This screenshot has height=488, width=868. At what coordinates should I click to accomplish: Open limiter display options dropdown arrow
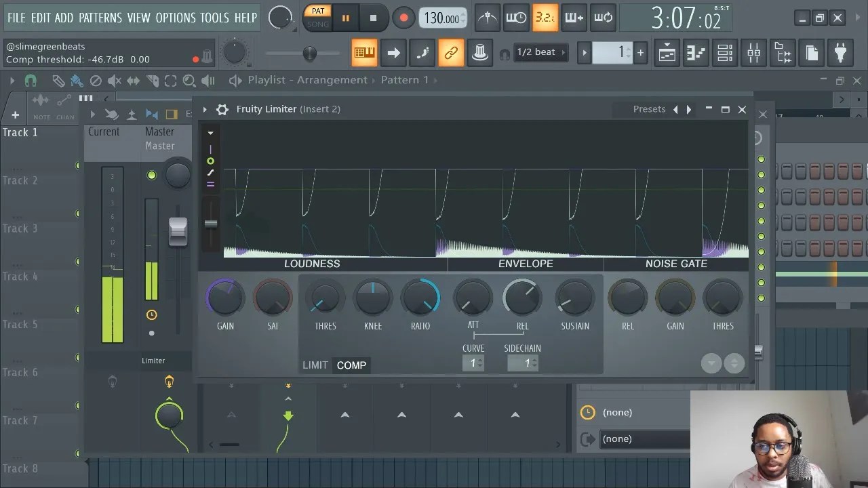(210, 133)
